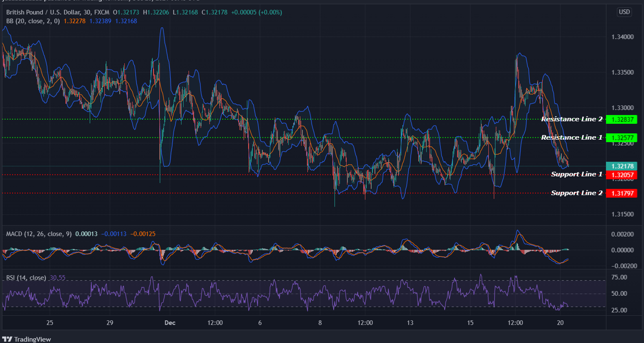Click the Dec label on time axis

[x=170, y=323]
